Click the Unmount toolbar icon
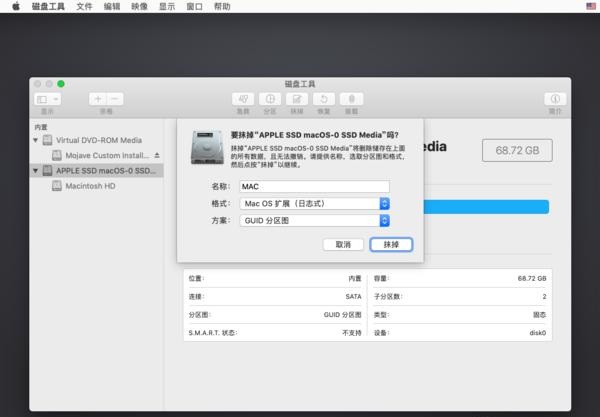This screenshot has height=417, width=600. coord(351,99)
